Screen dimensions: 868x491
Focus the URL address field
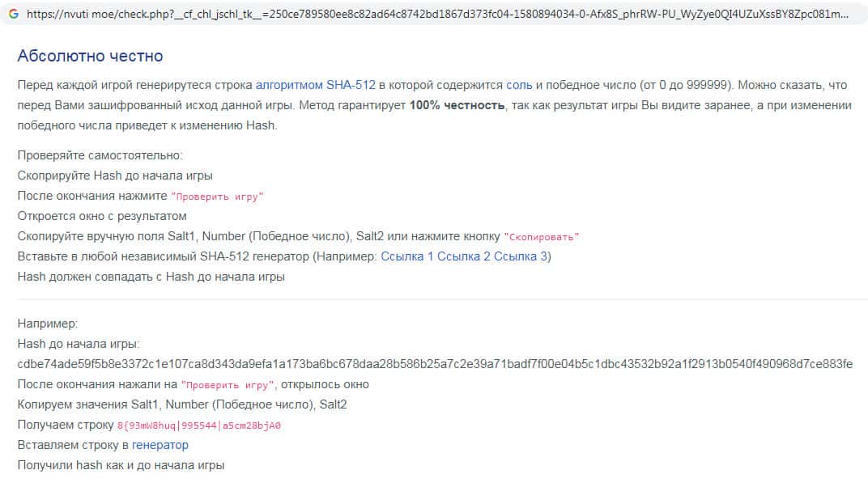click(x=437, y=15)
